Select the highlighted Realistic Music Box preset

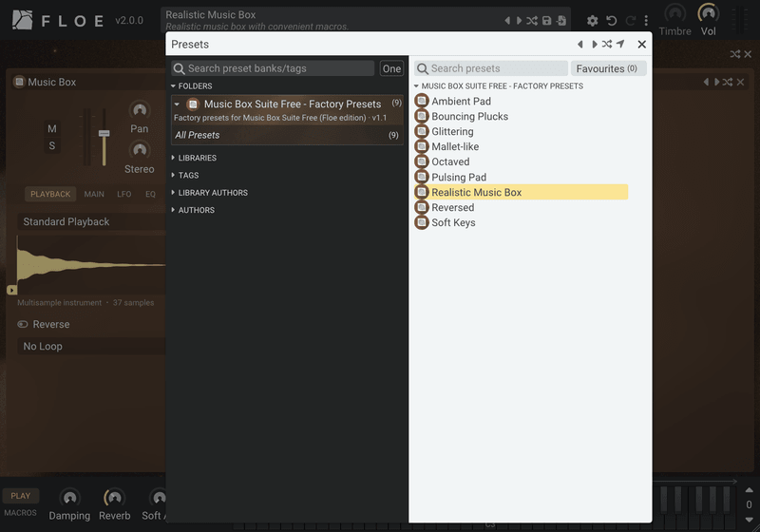[521, 192]
